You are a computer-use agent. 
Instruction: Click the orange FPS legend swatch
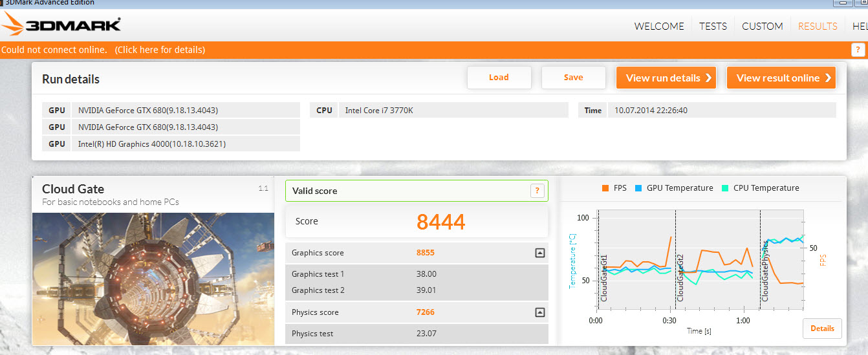(x=605, y=188)
